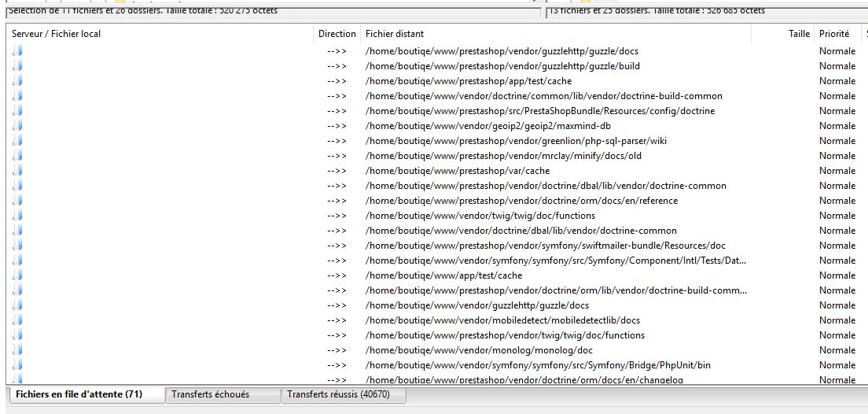Select path ending in mrclay/minify/docs/old
The image size is (868, 414).
[x=504, y=156]
